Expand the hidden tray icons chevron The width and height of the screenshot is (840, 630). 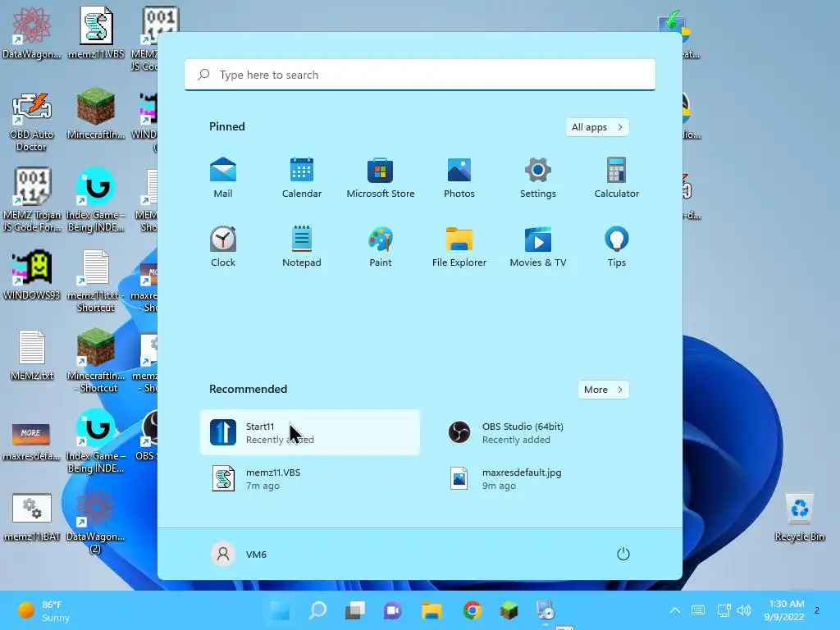[x=675, y=610]
